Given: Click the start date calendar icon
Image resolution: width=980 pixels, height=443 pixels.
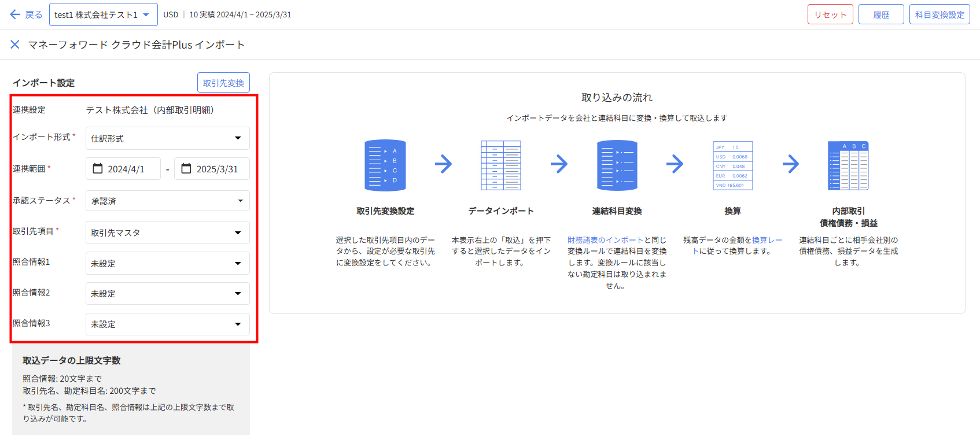Looking at the screenshot, I should pos(98,168).
